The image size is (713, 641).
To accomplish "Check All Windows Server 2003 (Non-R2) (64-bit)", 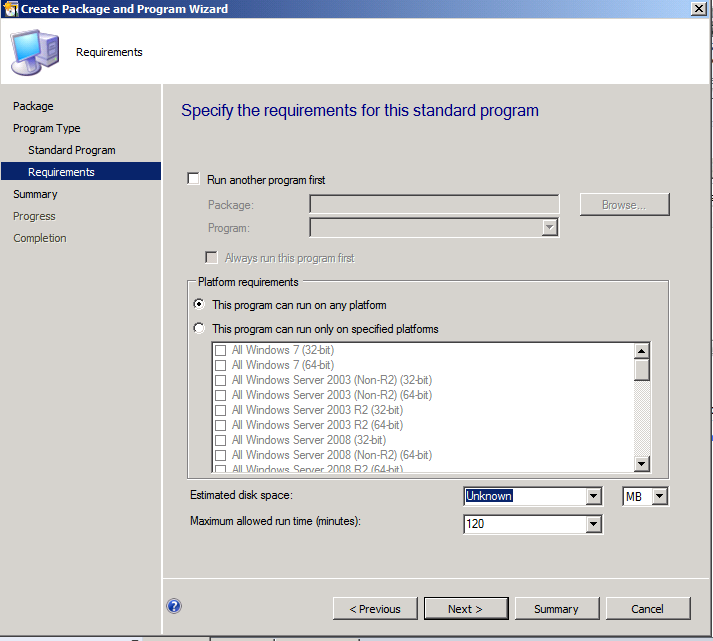I will (x=221, y=396).
